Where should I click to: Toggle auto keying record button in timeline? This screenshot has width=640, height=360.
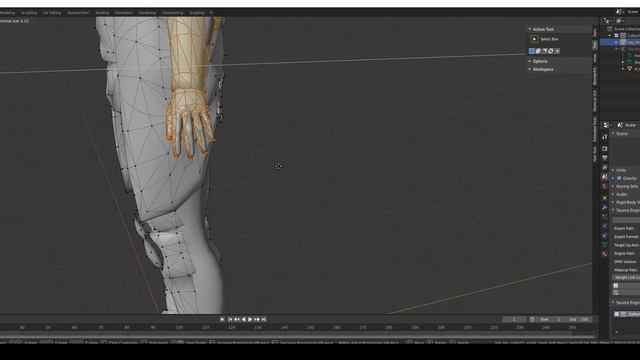point(222,319)
